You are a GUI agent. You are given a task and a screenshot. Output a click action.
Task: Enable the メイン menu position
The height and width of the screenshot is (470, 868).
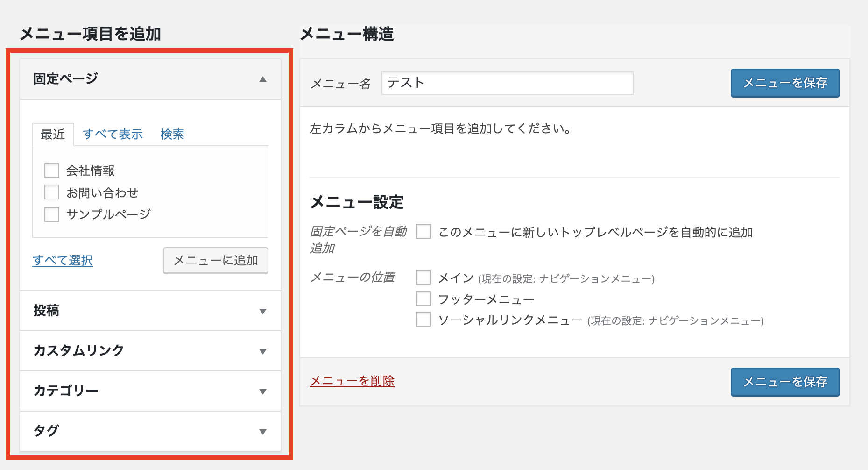423,277
